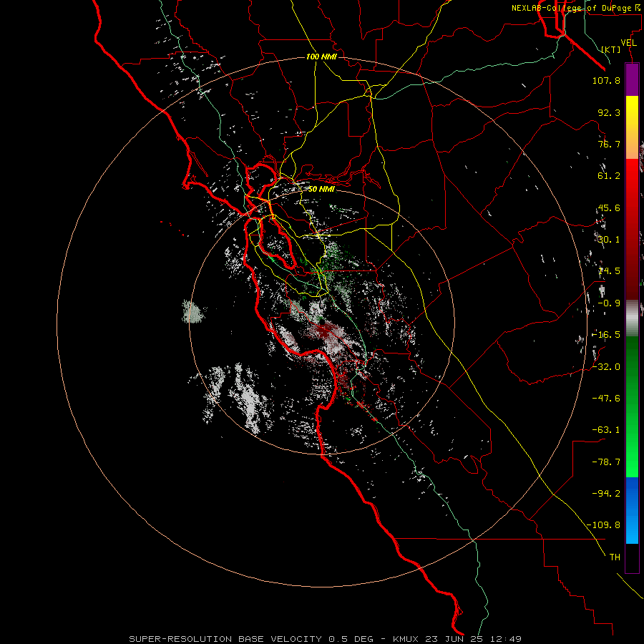Select the -16.5 velocity scale value

606,335
